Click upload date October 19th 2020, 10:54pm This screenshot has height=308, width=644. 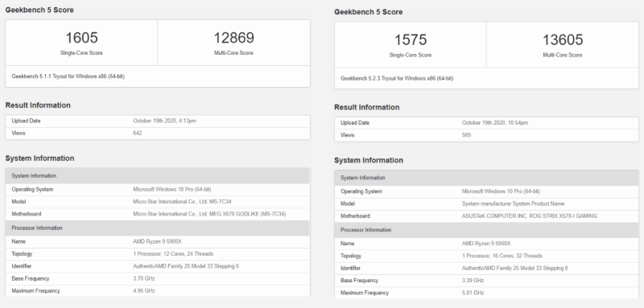495,122
